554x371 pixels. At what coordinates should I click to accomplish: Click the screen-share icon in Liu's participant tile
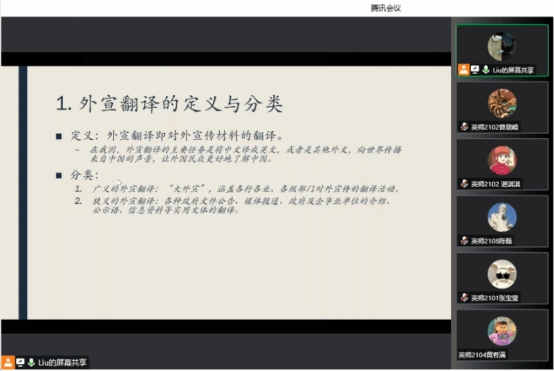pyautogui.click(x=475, y=70)
